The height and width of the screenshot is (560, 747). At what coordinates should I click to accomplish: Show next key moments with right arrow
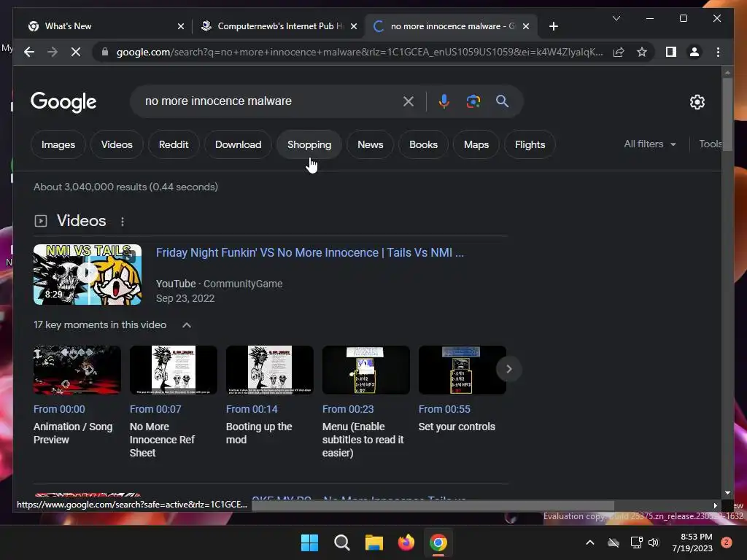tap(508, 369)
